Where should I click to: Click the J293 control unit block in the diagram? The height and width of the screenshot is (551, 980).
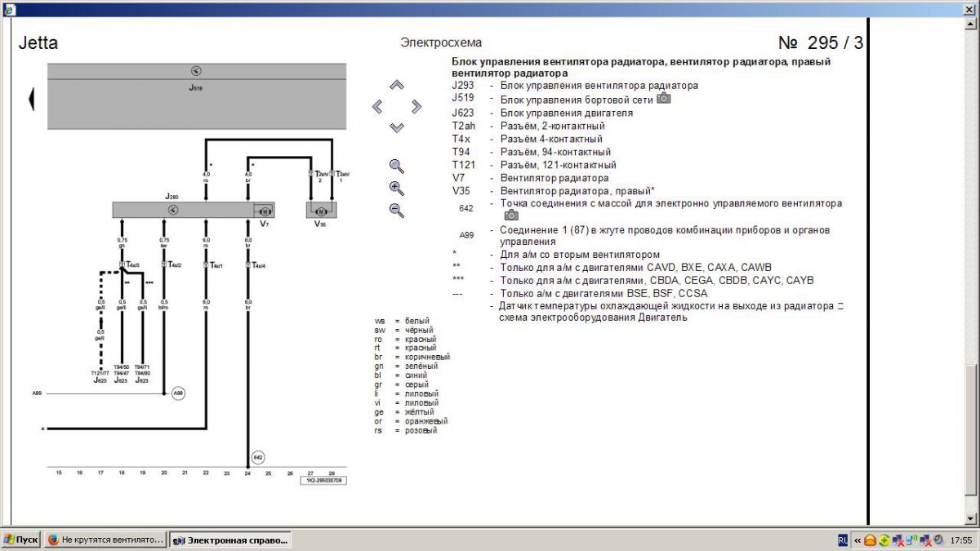point(193,210)
